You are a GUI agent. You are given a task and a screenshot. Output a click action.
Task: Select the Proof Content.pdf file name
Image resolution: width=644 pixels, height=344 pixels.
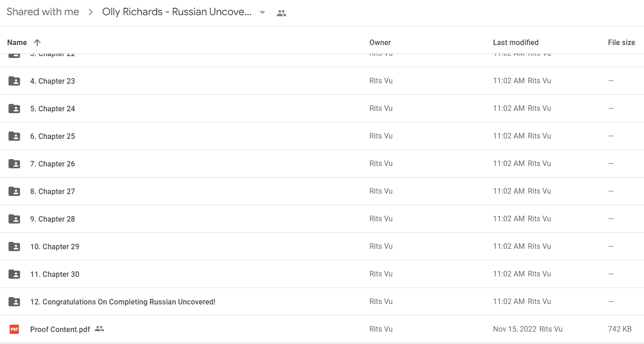(x=60, y=329)
